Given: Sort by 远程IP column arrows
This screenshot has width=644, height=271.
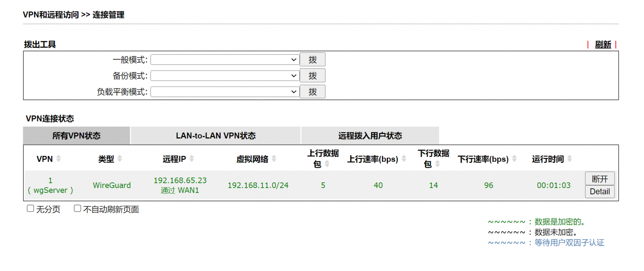Looking at the screenshot, I should point(192,159).
